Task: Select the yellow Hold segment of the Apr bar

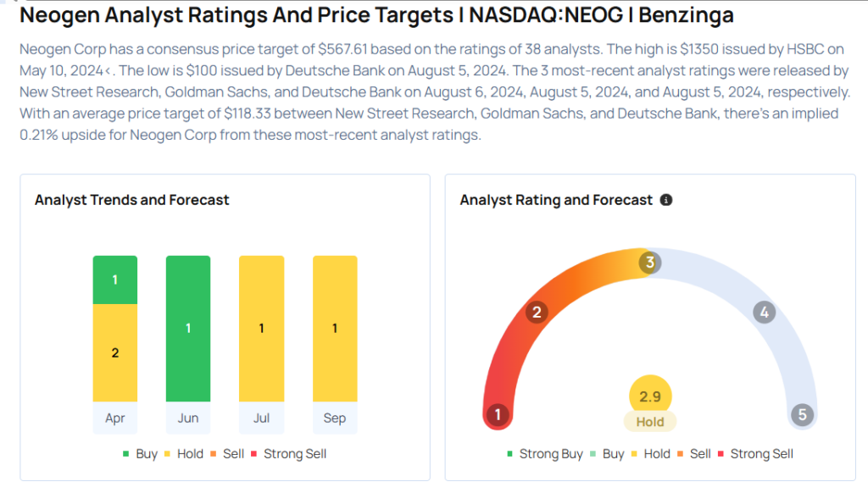Action: coord(115,352)
